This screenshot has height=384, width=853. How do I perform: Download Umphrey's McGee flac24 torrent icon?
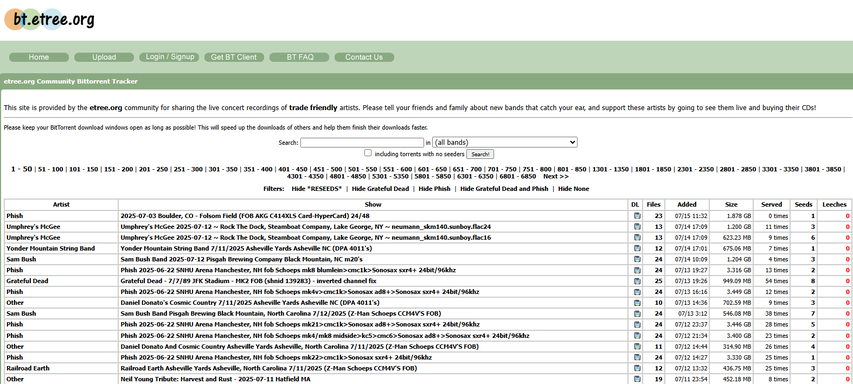[637, 227]
